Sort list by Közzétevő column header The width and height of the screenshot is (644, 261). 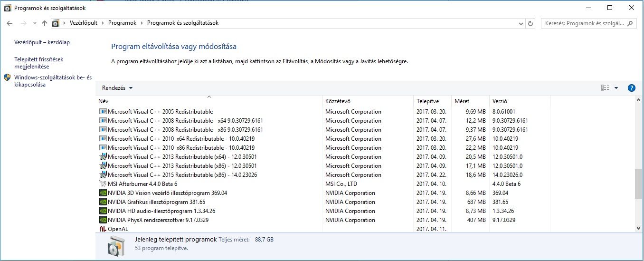point(338,101)
